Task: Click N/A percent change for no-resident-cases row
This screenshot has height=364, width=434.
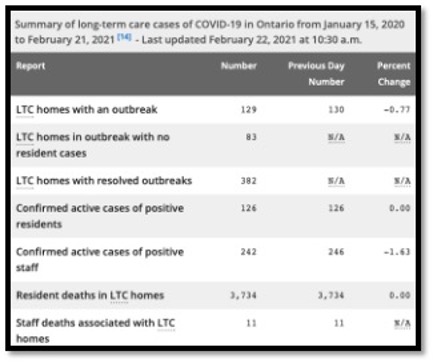Action: pyautogui.click(x=402, y=137)
